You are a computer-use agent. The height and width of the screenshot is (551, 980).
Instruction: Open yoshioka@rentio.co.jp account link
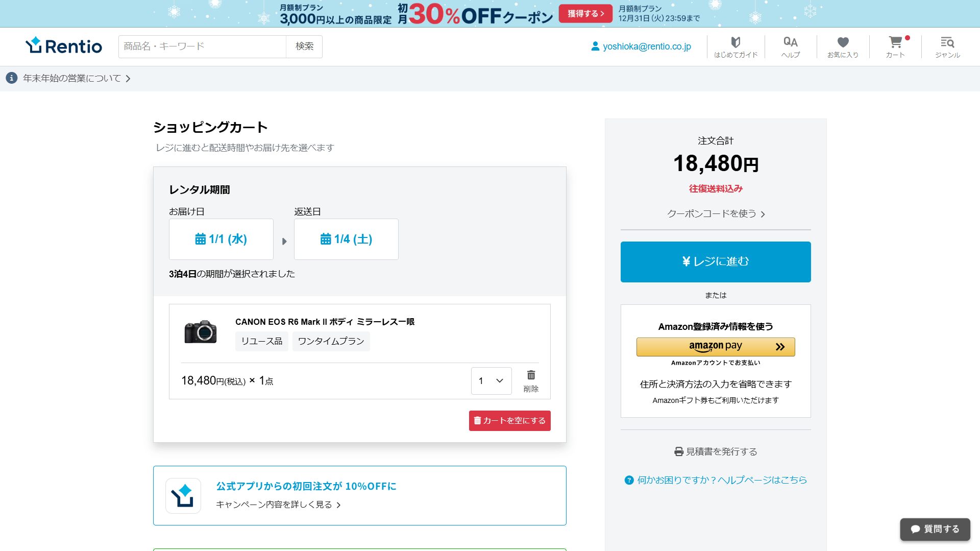pos(647,46)
